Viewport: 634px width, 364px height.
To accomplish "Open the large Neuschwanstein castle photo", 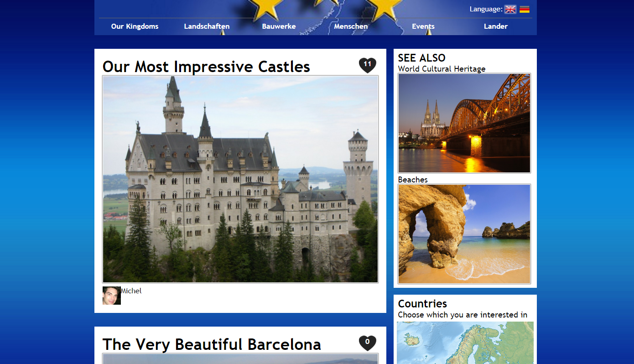I will (x=240, y=179).
